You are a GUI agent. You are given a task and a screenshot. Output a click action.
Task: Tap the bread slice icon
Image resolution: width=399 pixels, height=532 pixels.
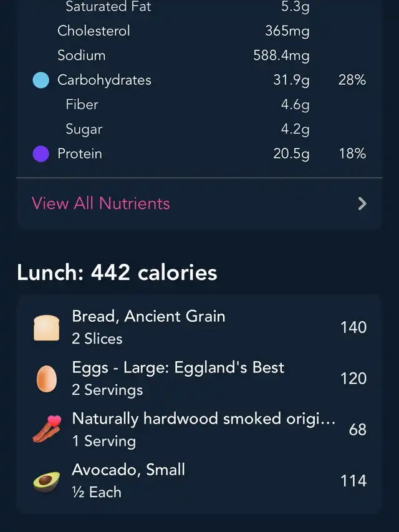(47, 328)
